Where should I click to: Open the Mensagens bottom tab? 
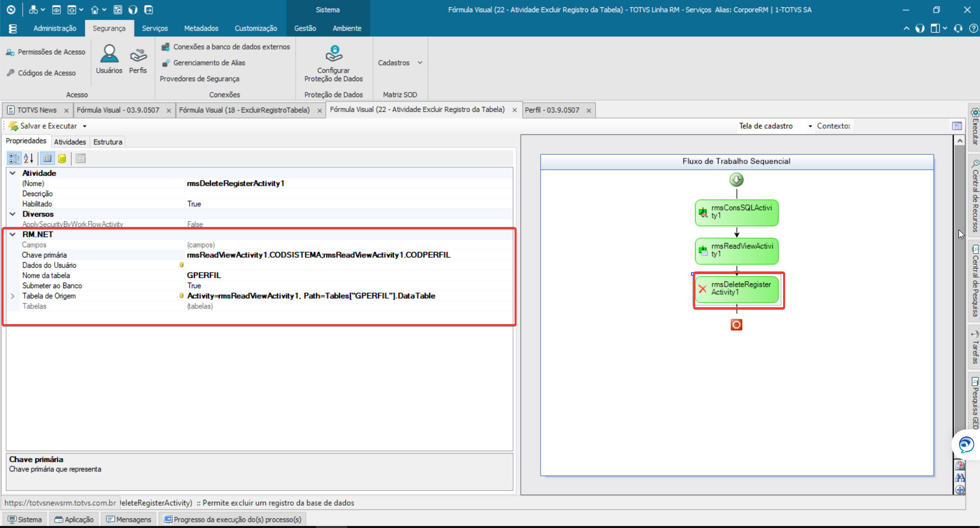tap(129, 519)
